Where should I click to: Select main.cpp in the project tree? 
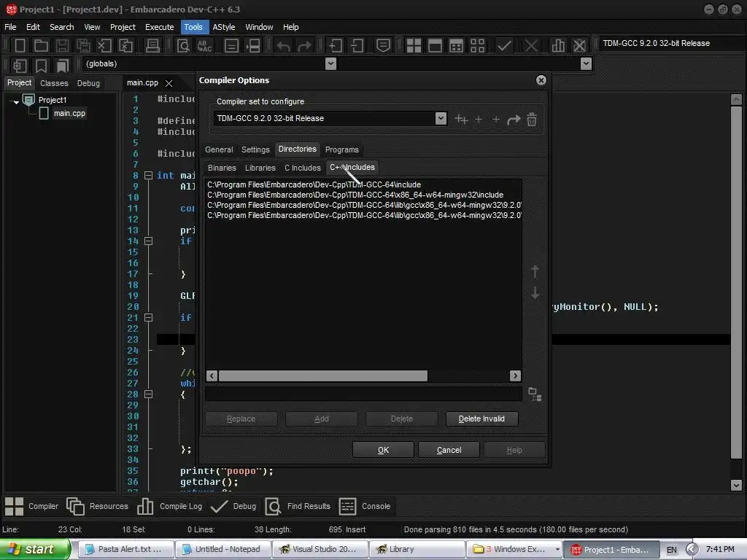(69, 113)
